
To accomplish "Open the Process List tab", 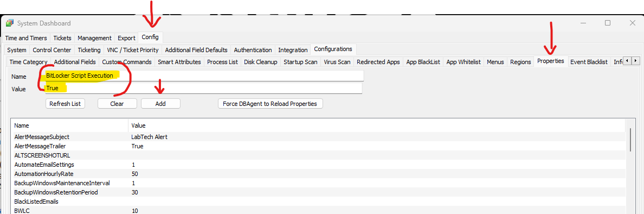I will [x=222, y=62].
